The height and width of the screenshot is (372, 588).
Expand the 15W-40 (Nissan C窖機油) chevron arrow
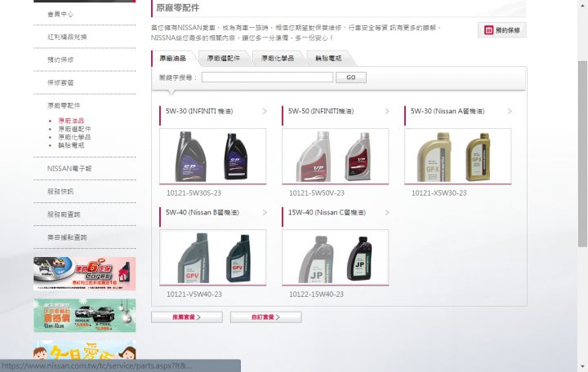point(387,212)
